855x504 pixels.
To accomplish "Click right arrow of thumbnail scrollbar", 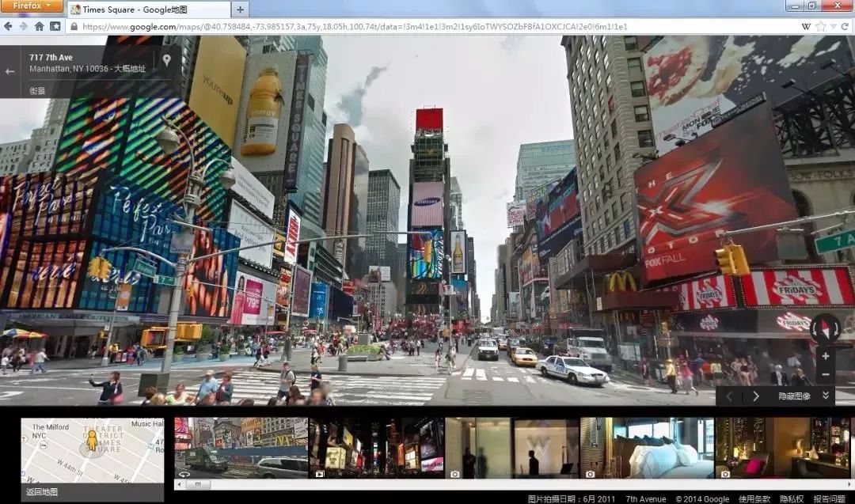I will (x=849, y=484).
